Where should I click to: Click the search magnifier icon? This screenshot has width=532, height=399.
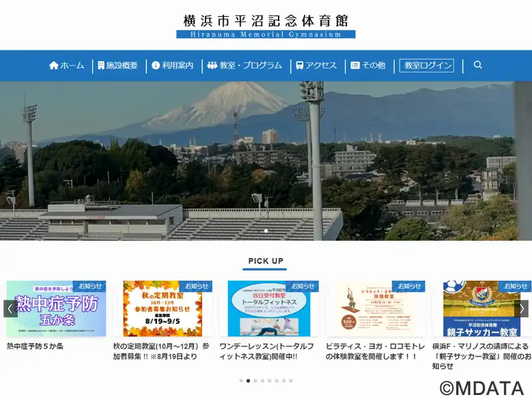pyautogui.click(x=477, y=65)
